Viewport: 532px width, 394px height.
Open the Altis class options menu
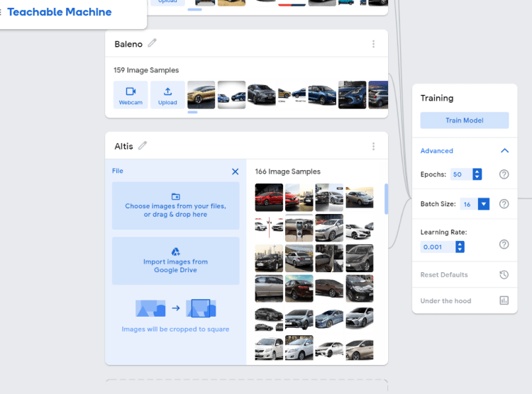pyautogui.click(x=374, y=146)
